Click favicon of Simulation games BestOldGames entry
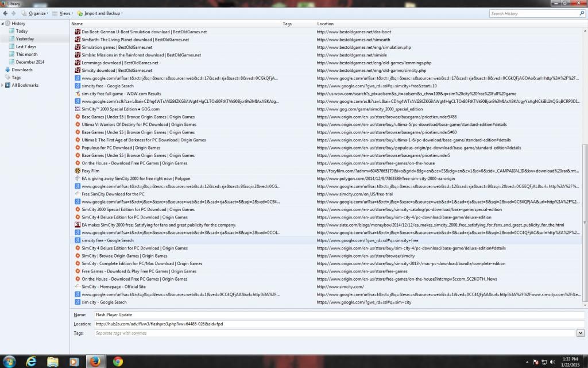Image resolution: width=588 pixels, height=368 pixels. [x=78, y=47]
